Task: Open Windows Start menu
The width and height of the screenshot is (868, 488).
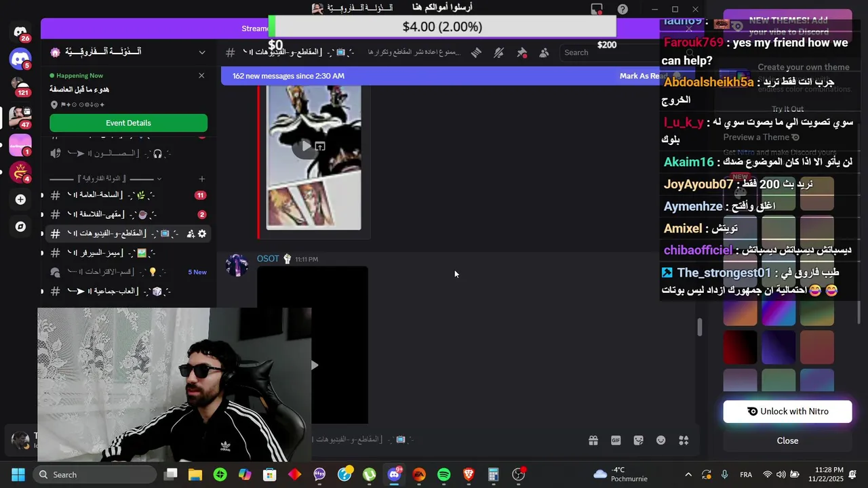Action: 18,474
